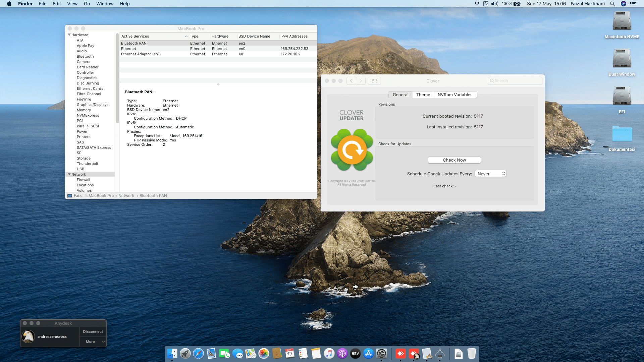Collapse the Hardware section triangle

(x=69, y=35)
